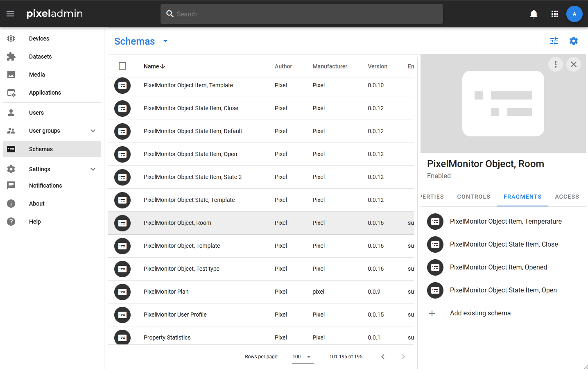Toggle the select-all checkbox in table header
The height and width of the screenshot is (369, 588).
[x=122, y=66]
